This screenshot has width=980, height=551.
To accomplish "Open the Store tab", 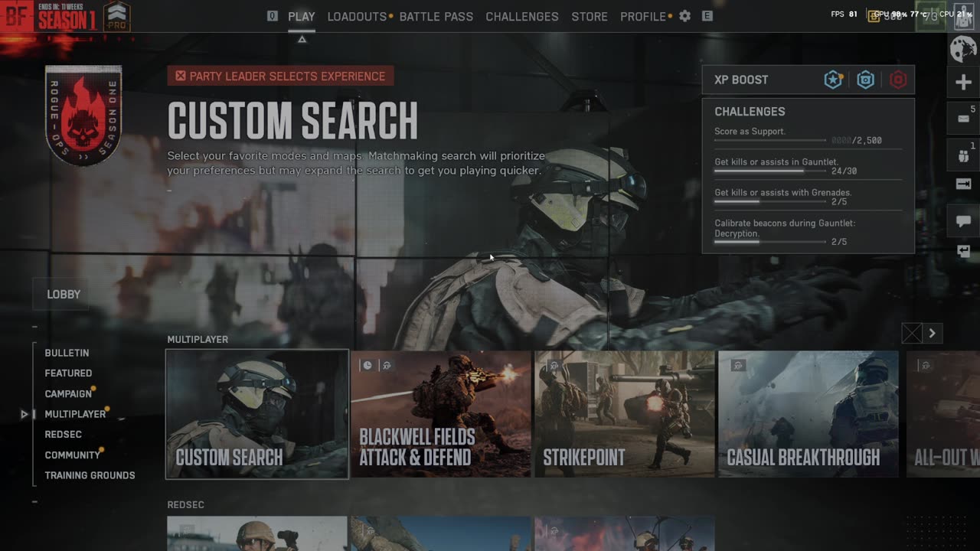I will 590,16.
